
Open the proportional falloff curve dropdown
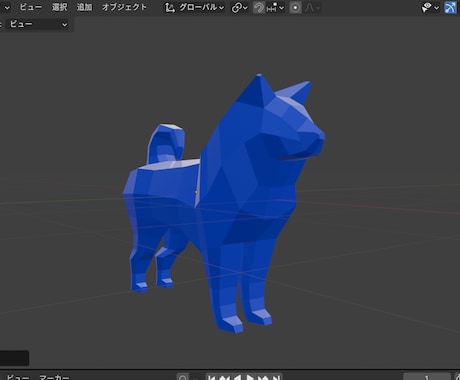(x=312, y=7)
